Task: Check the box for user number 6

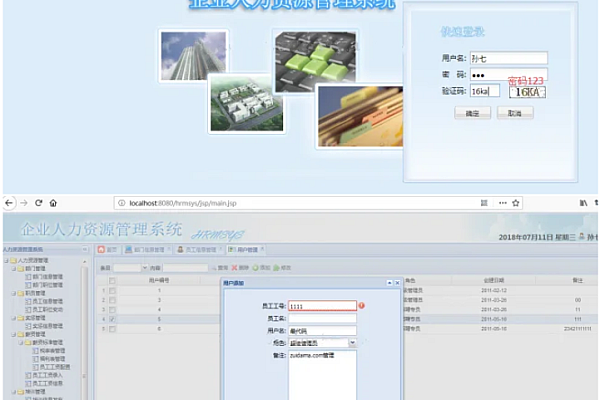Action: [112, 329]
